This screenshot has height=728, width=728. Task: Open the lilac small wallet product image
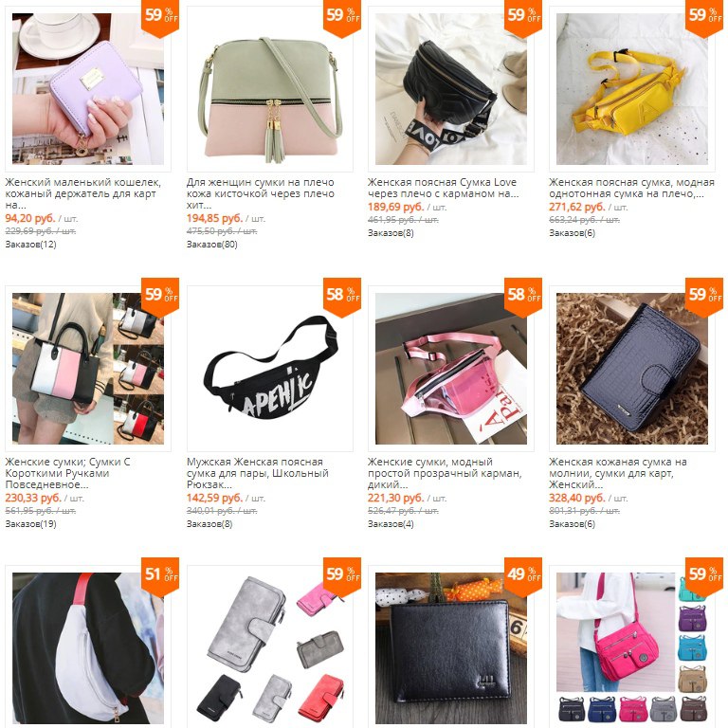pyautogui.click(x=88, y=89)
